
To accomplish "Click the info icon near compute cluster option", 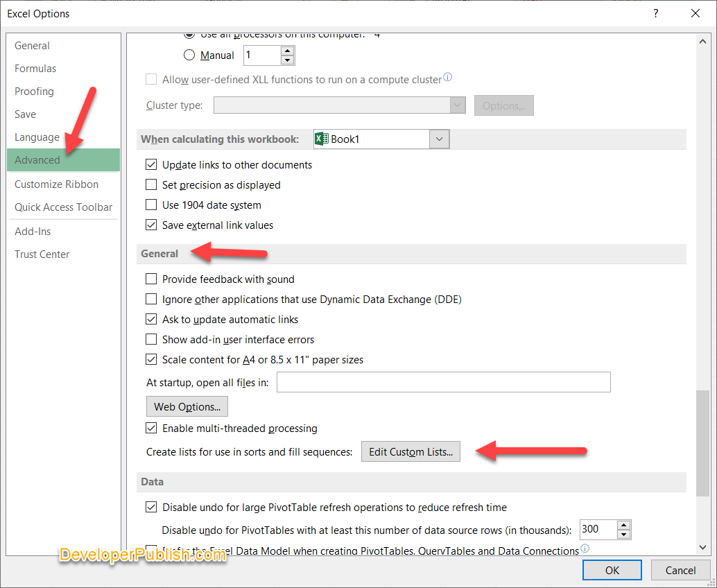I will [448, 78].
